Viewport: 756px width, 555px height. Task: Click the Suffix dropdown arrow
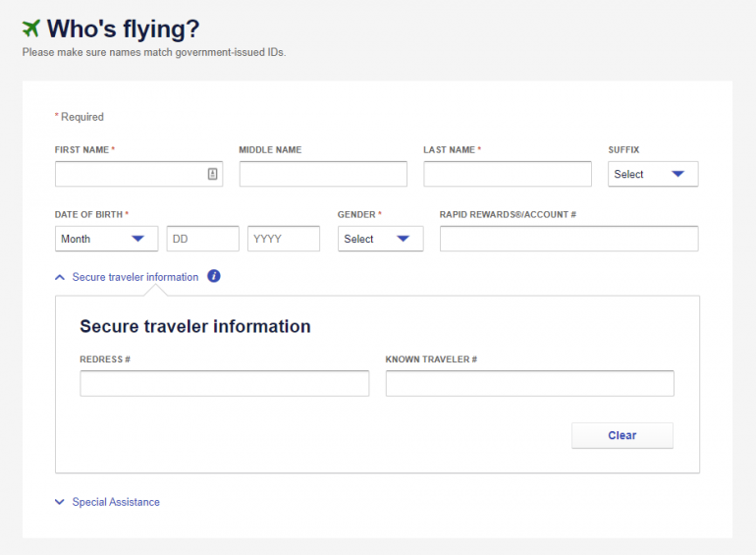pos(677,174)
